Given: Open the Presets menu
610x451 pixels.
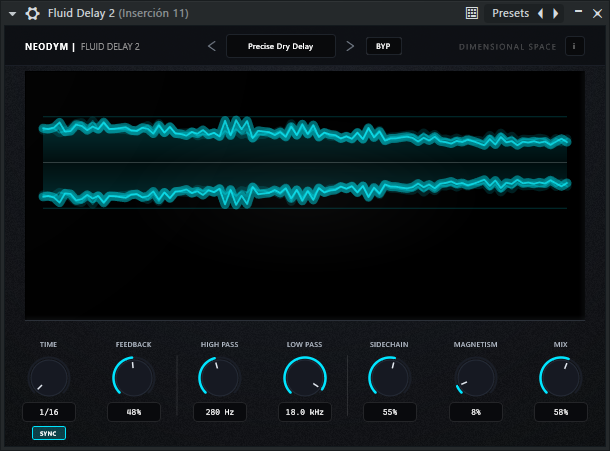Looking at the screenshot, I should pyautogui.click(x=510, y=13).
